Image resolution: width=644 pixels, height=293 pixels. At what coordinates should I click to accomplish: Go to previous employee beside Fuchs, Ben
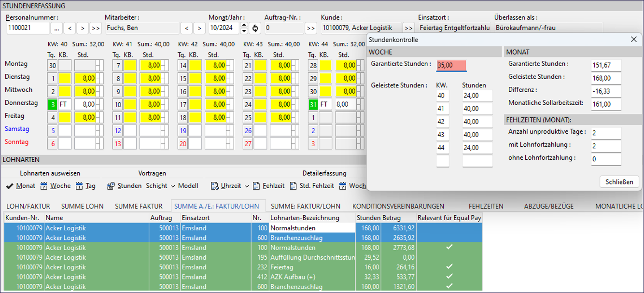pyautogui.click(x=186, y=28)
